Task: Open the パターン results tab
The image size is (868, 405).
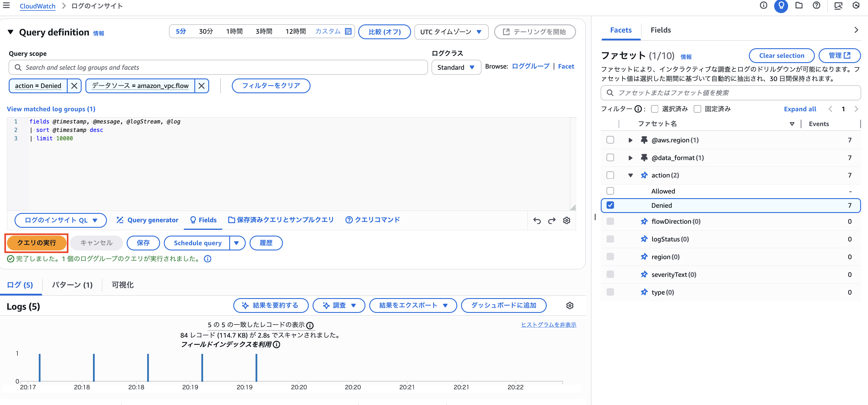Action: (72, 285)
